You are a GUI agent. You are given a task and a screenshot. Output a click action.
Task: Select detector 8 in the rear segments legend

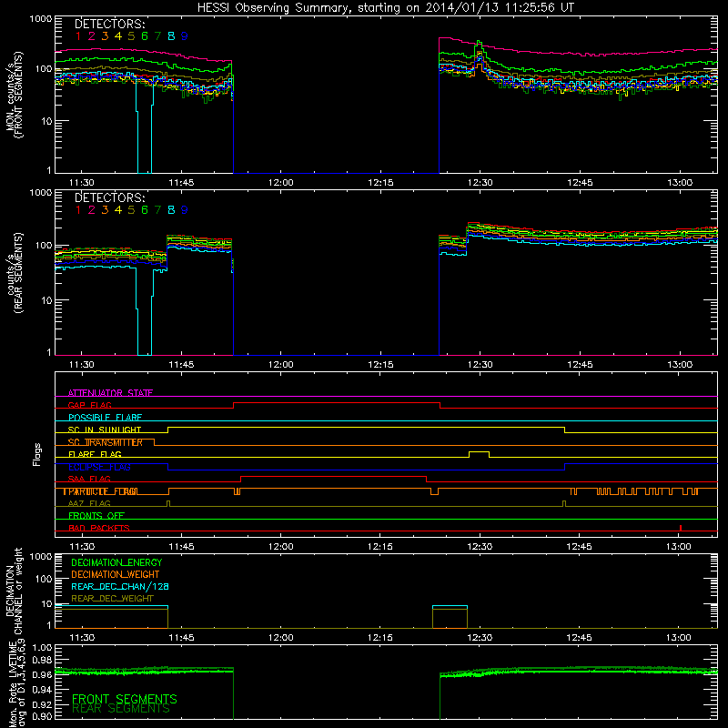[171, 210]
